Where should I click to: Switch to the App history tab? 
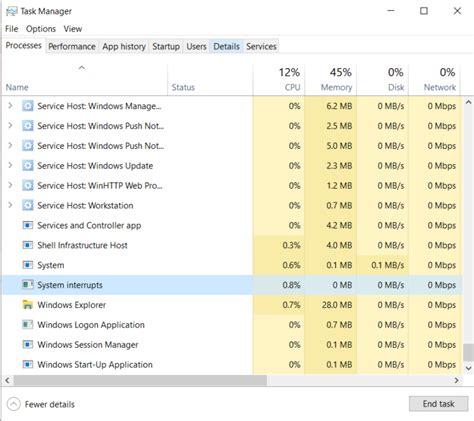pyautogui.click(x=124, y=46)
